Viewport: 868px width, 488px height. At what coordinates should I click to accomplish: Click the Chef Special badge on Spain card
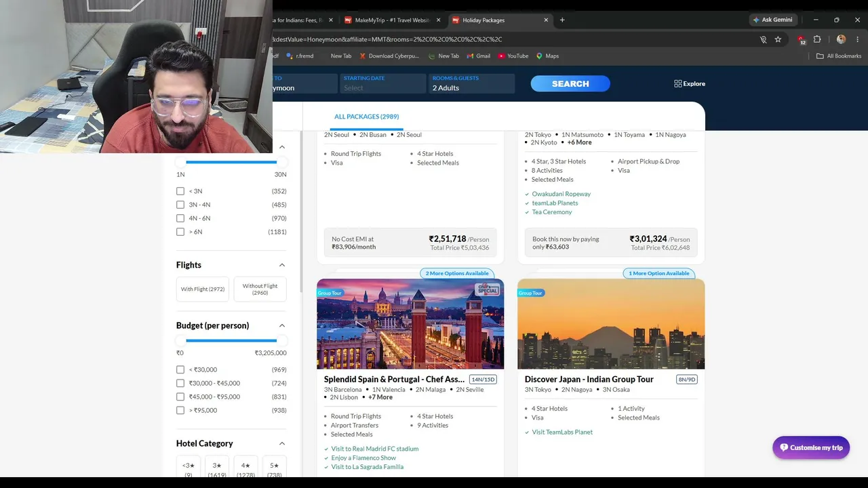[488, 289]
